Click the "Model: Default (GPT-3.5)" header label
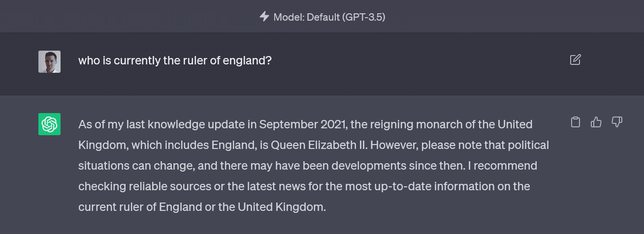Screen dimensions: 644x234 [x=329, y=17]
